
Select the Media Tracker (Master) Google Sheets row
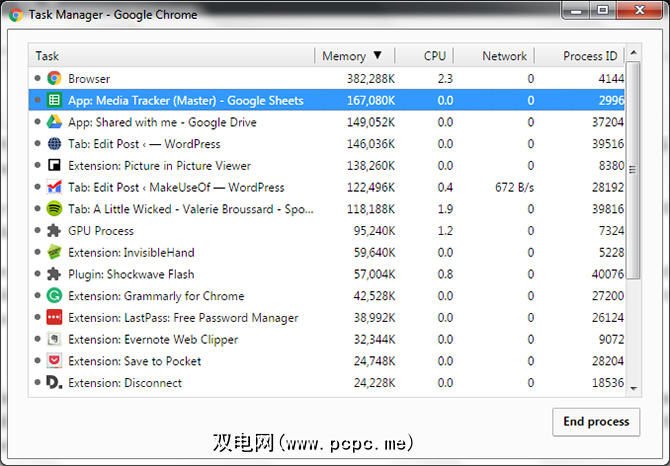click(x=327, y=100)
